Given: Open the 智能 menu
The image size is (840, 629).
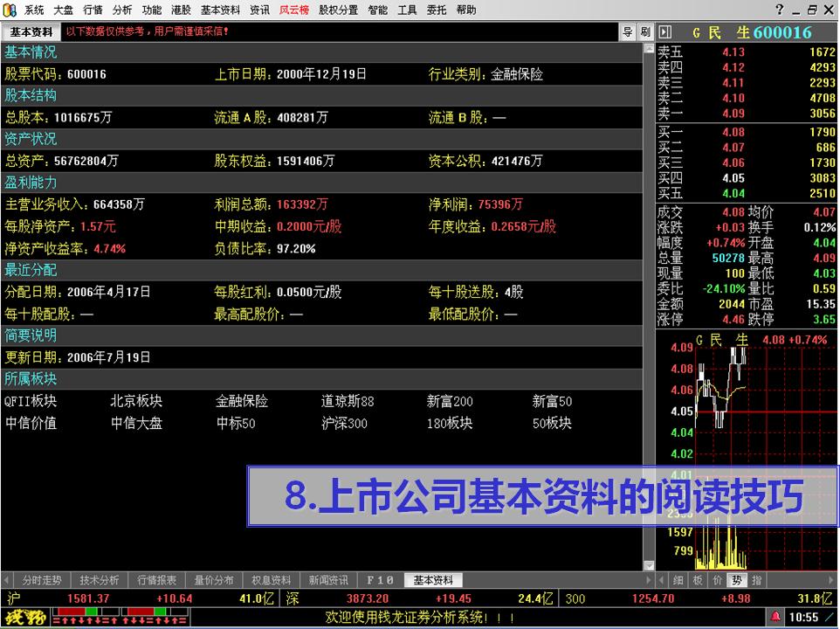Looking at the screenshot, I should 378,10.
